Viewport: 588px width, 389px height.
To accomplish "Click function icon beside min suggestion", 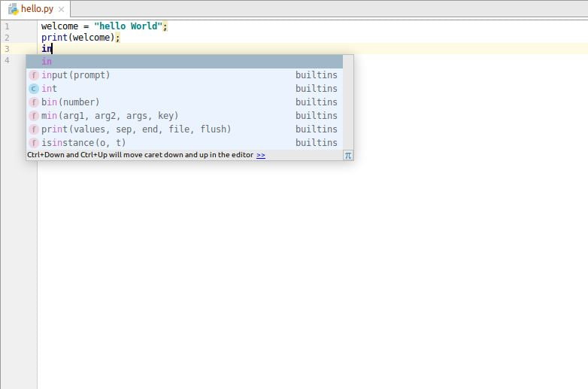I will [x=34, y=116].
